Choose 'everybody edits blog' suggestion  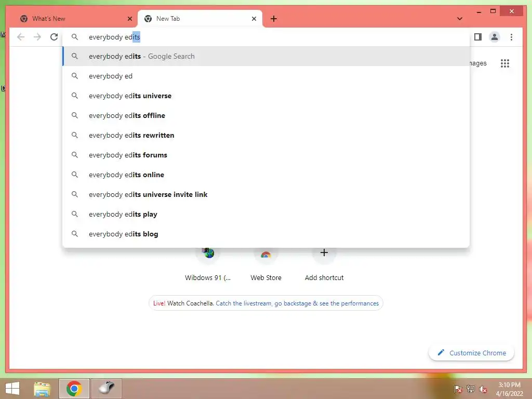[x=266, y=234]
